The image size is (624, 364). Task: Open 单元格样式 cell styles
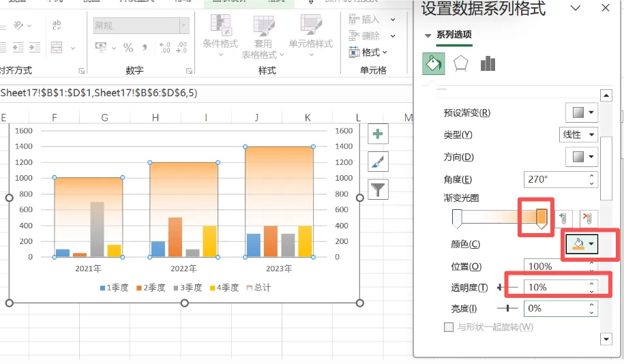(311, 35)
